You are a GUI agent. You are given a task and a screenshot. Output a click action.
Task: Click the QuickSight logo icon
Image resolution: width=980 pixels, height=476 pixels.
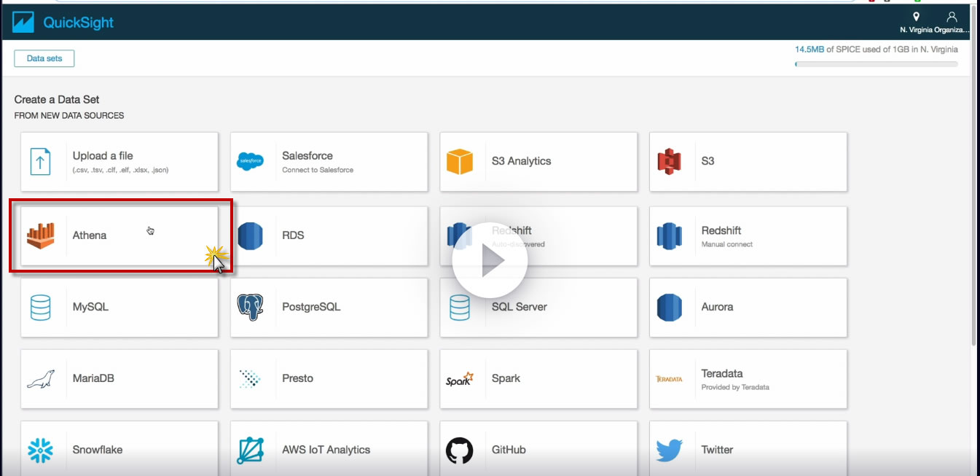coord(24,23)
